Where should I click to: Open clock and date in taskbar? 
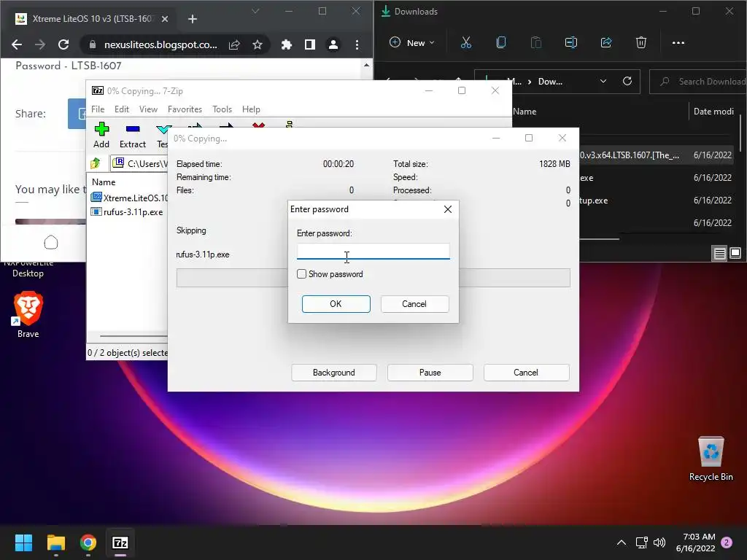click(696, 542)
